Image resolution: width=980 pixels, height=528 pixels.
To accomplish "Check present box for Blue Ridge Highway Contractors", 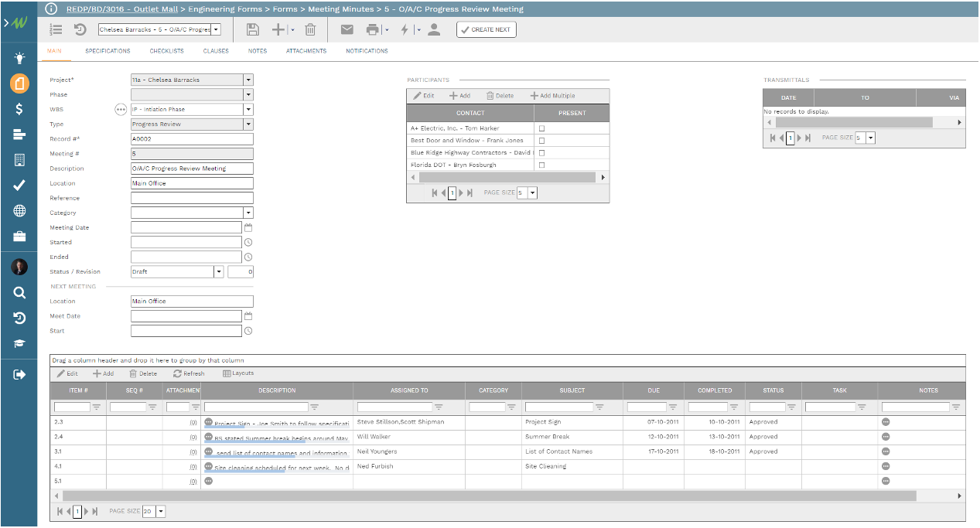I will [x=541, y=153].
